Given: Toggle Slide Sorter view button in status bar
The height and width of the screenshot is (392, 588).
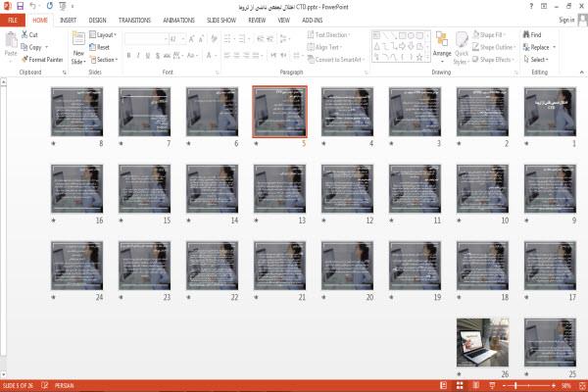Looking at the screenshot, I should 460,385.
